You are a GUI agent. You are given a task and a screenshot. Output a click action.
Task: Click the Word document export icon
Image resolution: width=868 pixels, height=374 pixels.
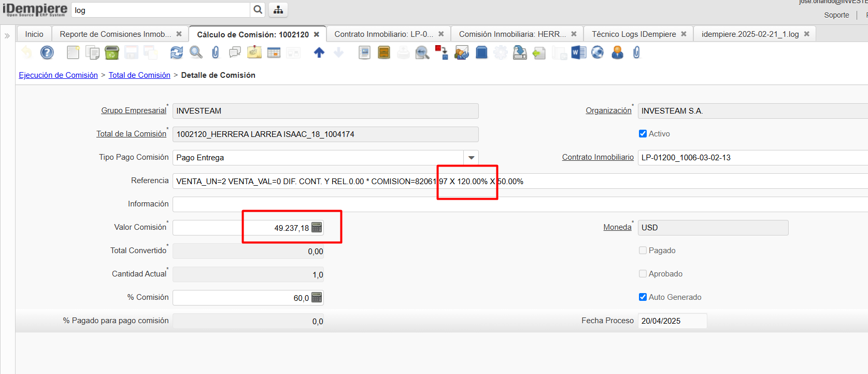578,52
